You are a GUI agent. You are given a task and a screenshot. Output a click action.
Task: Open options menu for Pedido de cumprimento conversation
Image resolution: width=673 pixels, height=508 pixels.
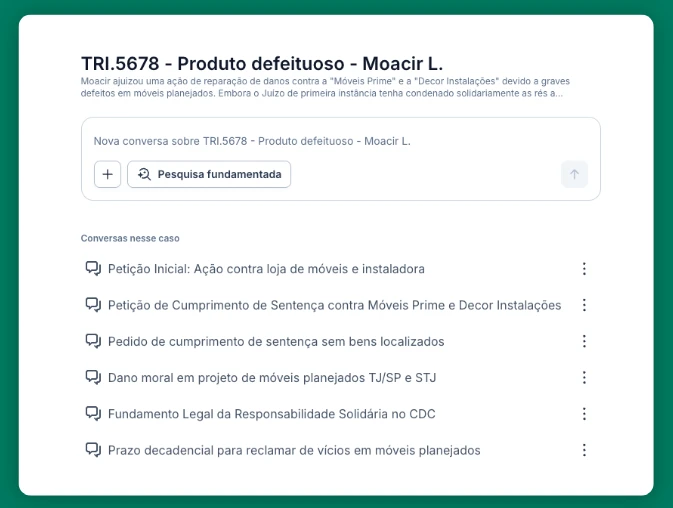[x=584, y=341]
